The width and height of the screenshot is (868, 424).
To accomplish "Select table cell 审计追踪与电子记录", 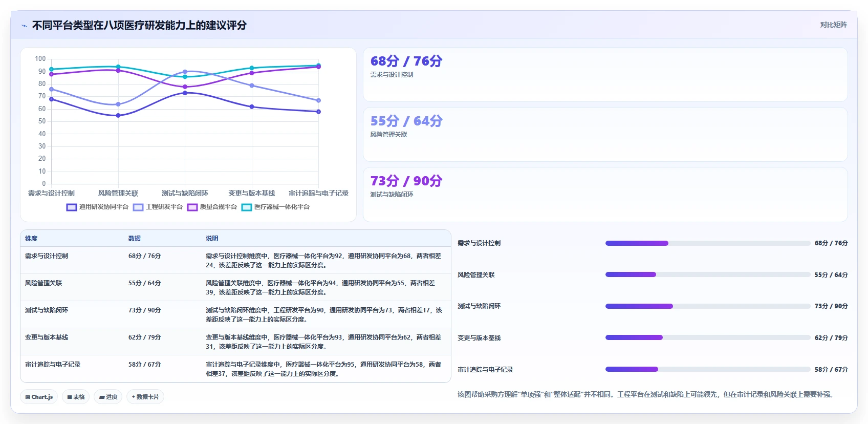I will tap(53, 365).
